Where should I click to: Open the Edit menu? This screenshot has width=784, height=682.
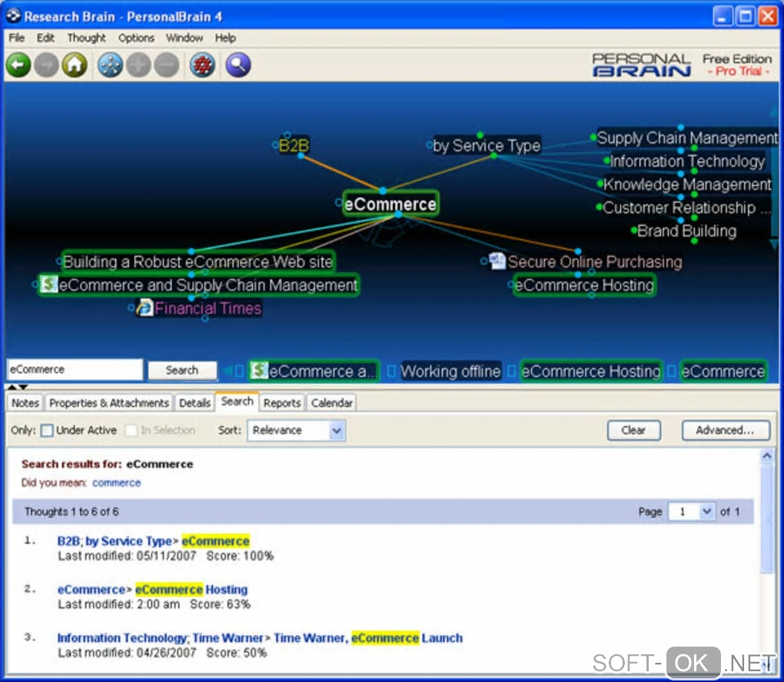45,38
